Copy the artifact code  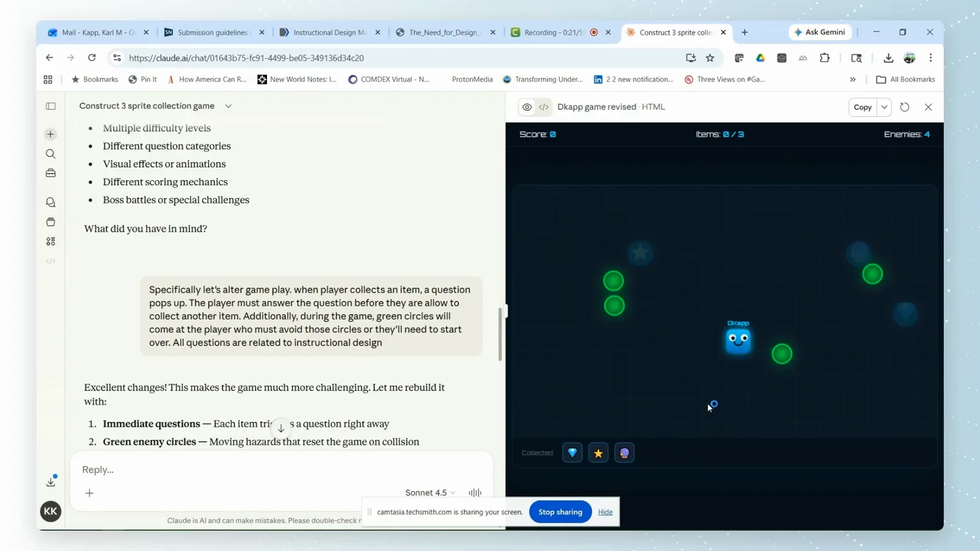pyautogui.click(x=862, y=107)
